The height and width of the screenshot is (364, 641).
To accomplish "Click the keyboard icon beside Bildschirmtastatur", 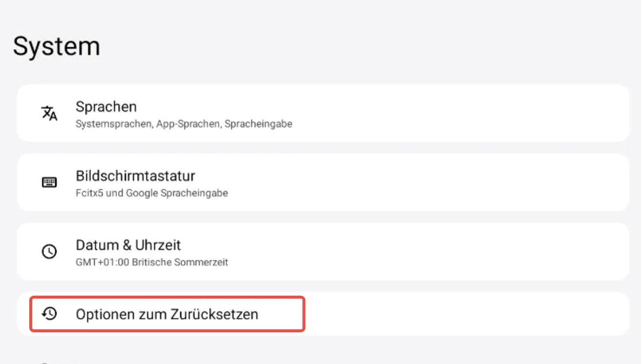I will point(49,182).
